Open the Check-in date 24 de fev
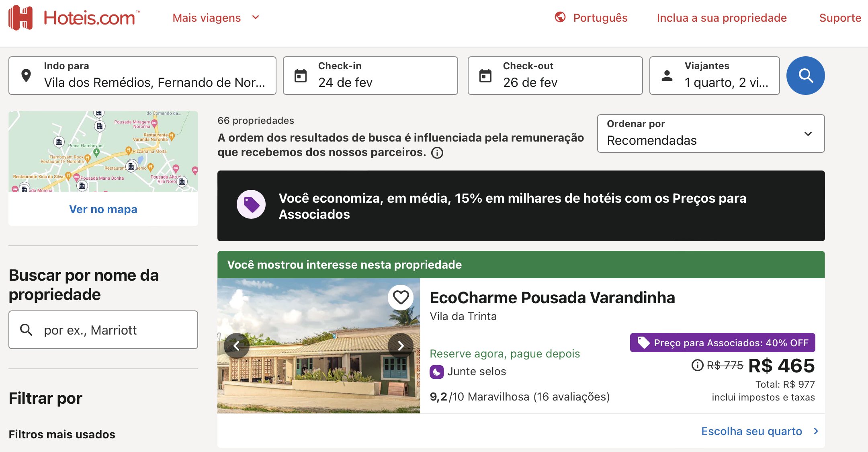 371,76
